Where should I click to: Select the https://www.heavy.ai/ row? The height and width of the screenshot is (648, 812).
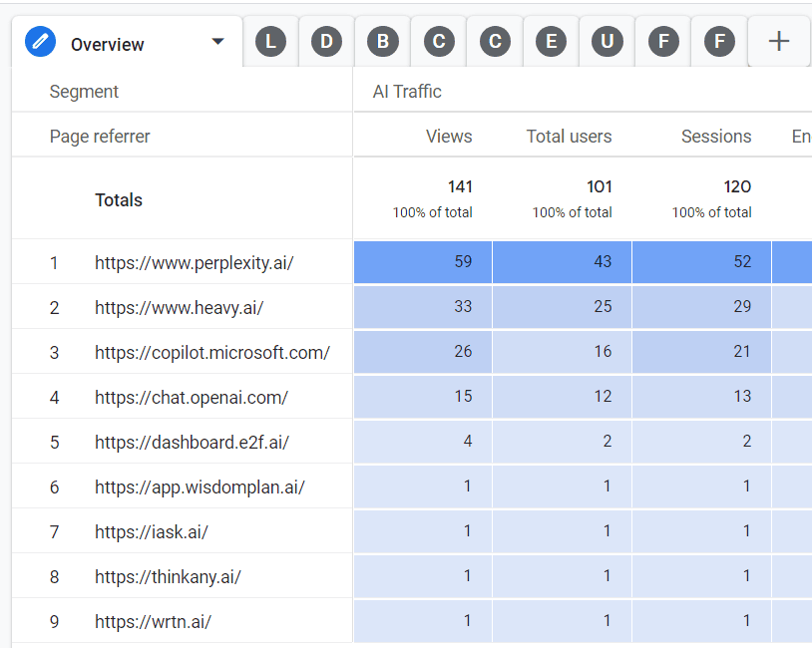(x=180, y=308)
